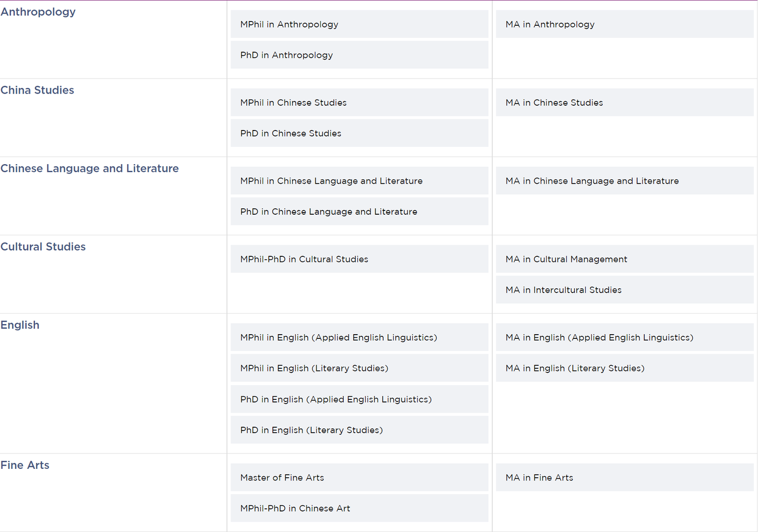Select MPhil-PhD in Cultural Studies

(360, 259)
